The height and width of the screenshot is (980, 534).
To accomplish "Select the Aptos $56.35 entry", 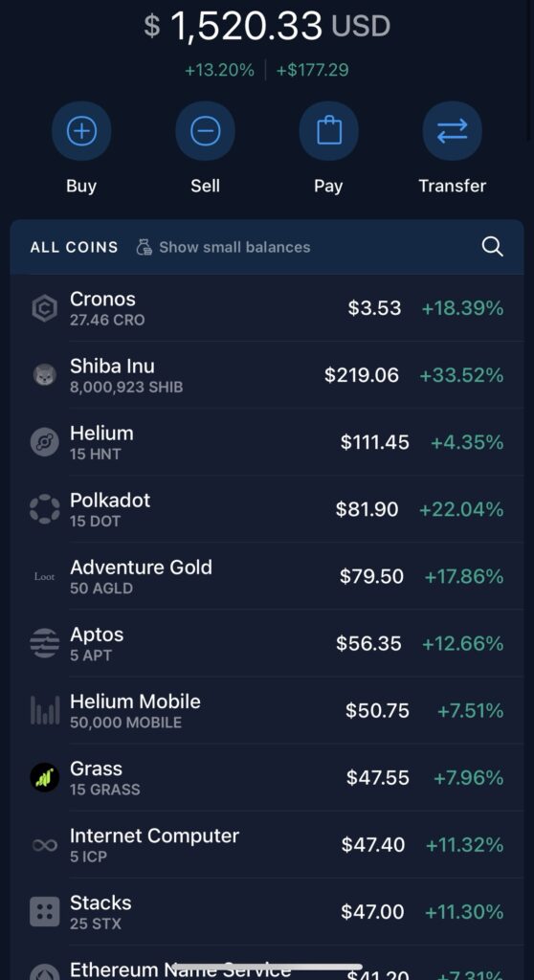I will [267, 644].
